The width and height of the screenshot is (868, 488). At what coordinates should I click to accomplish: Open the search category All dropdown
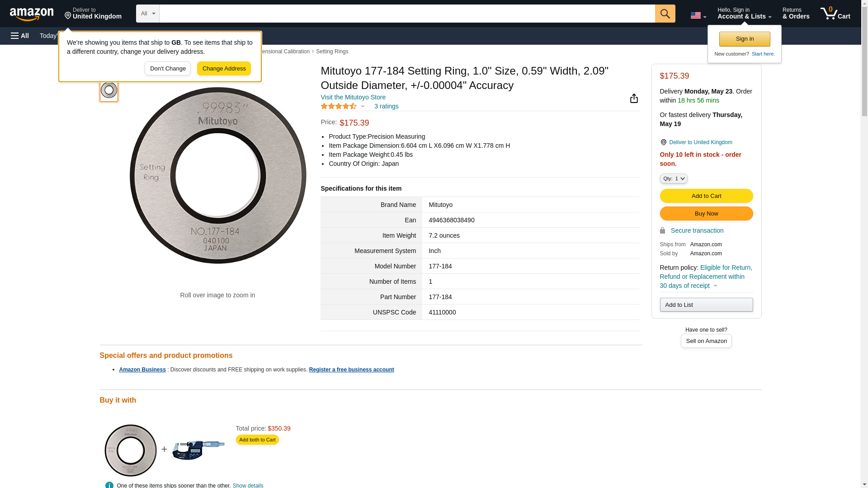(147, 14)
